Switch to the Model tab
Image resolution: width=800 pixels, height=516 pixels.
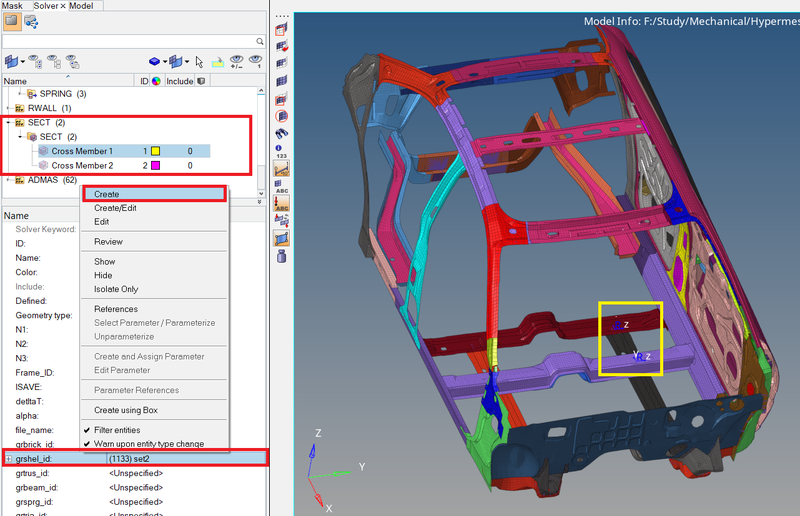pyautogui.click(x=80, y=6)
